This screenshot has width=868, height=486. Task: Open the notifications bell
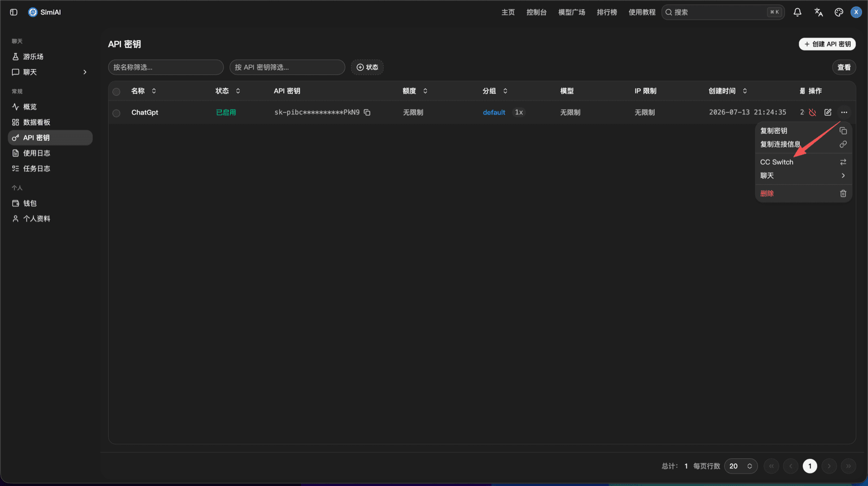[797, 12]
